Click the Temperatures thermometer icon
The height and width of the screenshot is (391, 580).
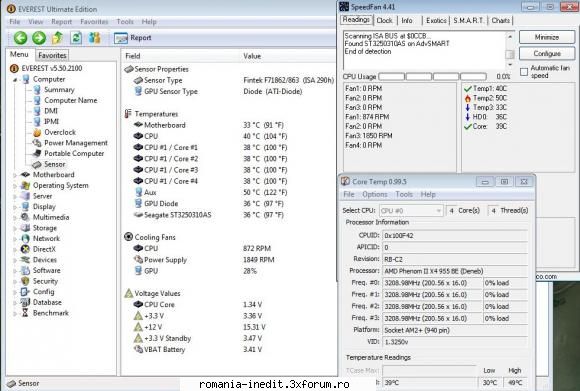128,114
